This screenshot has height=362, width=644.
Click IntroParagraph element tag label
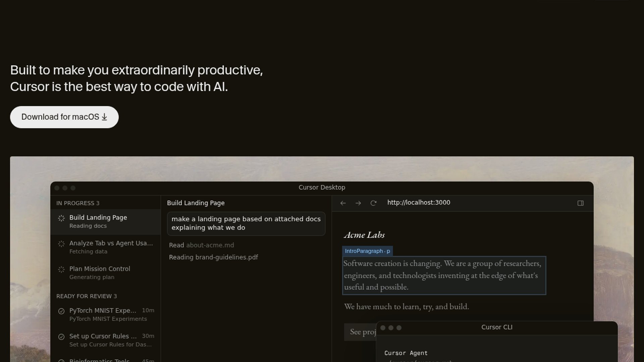click(x=367, y=251)
